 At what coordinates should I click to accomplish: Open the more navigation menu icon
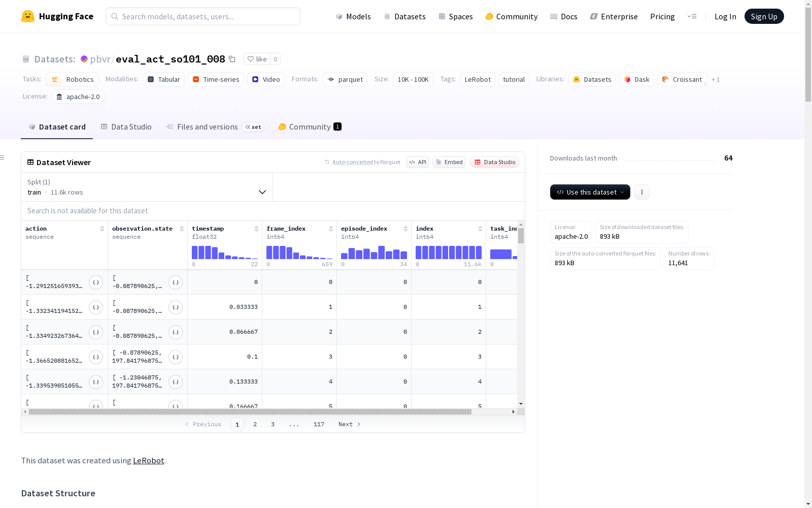pos(692,16)
